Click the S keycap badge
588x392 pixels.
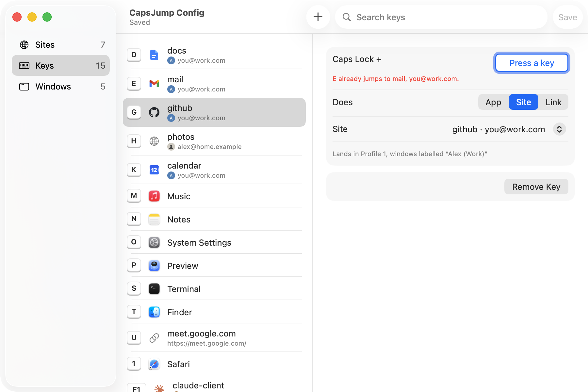click(134, 289)
